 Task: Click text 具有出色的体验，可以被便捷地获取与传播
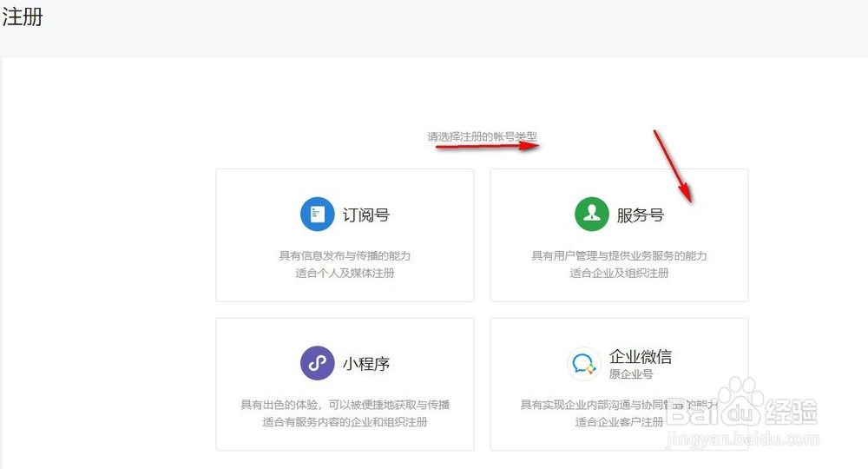[345, 405]
